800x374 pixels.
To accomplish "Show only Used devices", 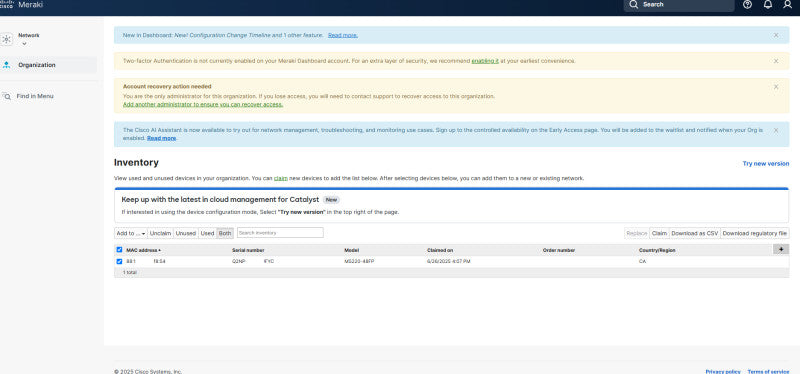I will [207, 233].
